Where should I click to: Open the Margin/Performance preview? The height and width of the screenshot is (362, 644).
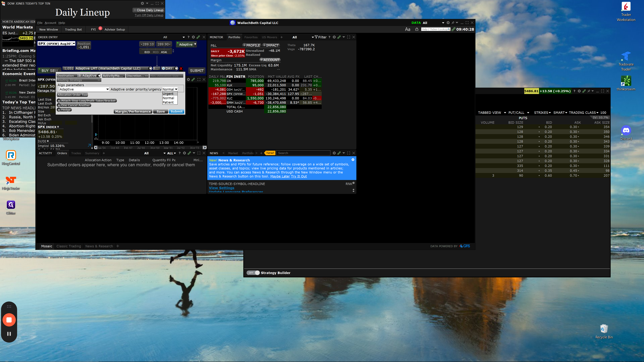coord(133,111)
